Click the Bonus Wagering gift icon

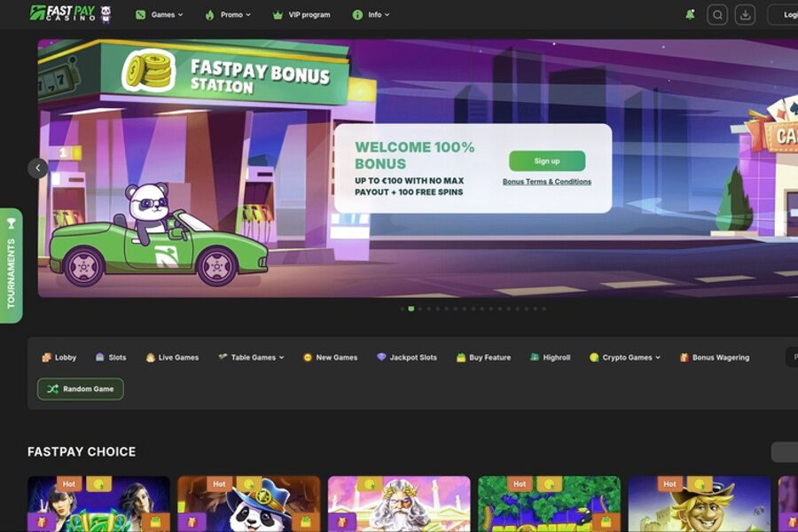685,357
